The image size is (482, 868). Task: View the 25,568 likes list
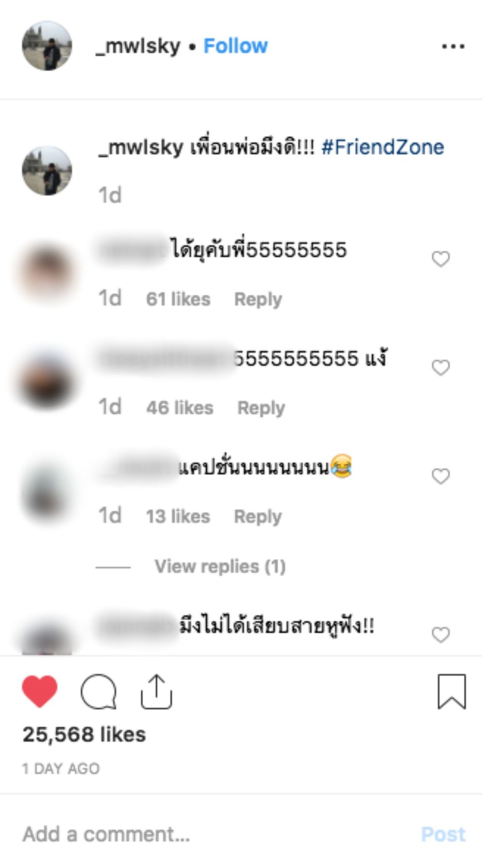(84, 735)
